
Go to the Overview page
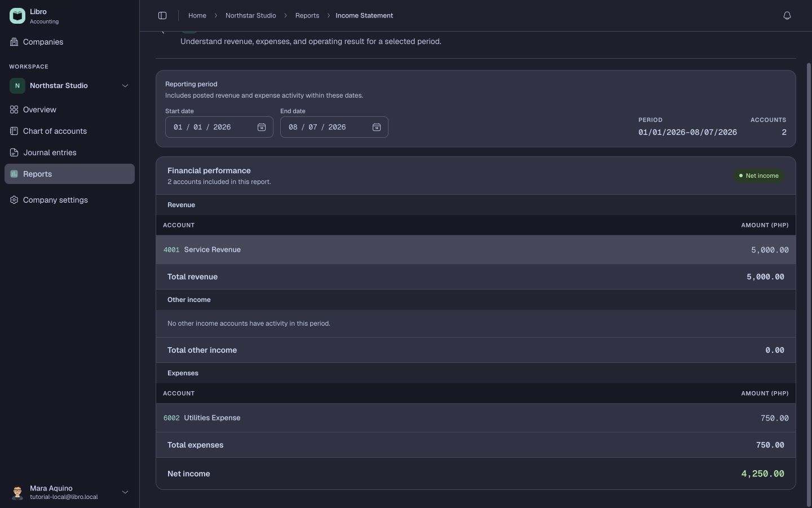point(69,110)
